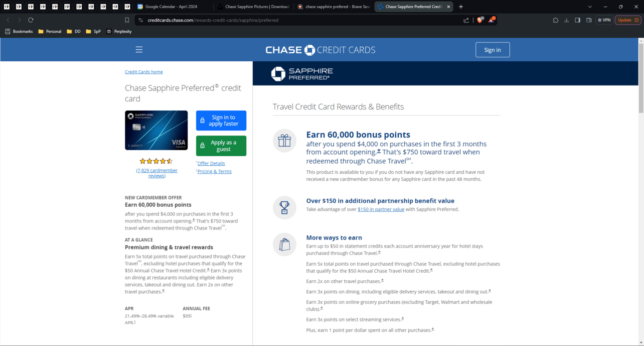Open Brave Rewards triangle icon
This screenshot has height=346, width=644.
pos(491,20)
